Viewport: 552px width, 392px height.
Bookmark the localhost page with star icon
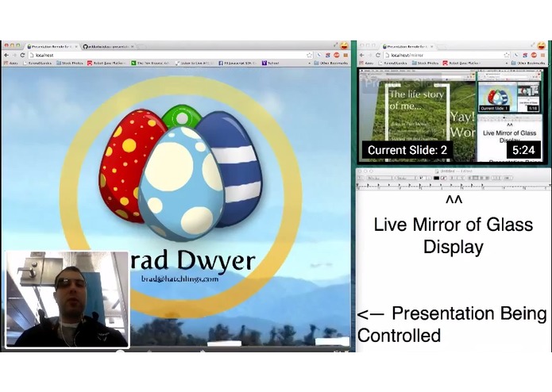click(309, 56)
